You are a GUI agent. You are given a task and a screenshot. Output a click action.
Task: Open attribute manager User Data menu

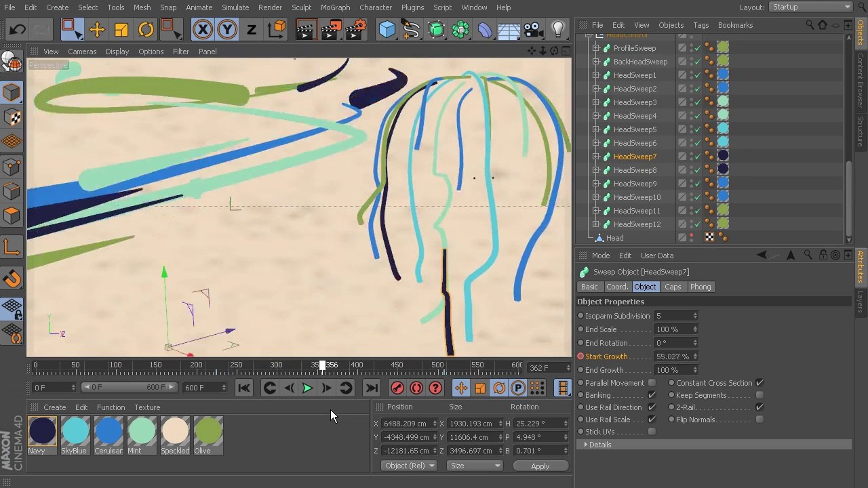tap(657, 256)
